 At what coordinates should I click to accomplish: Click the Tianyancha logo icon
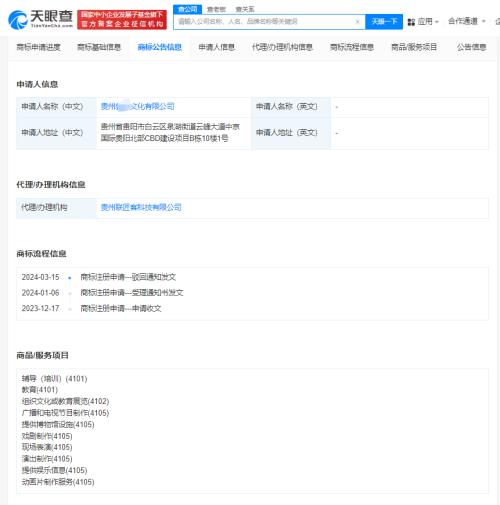point(18,20)
